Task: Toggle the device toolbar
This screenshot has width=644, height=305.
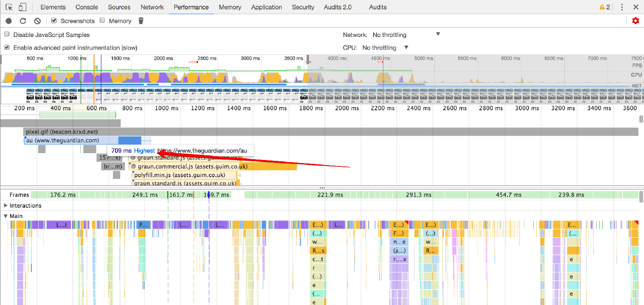Action: [22, 7]
